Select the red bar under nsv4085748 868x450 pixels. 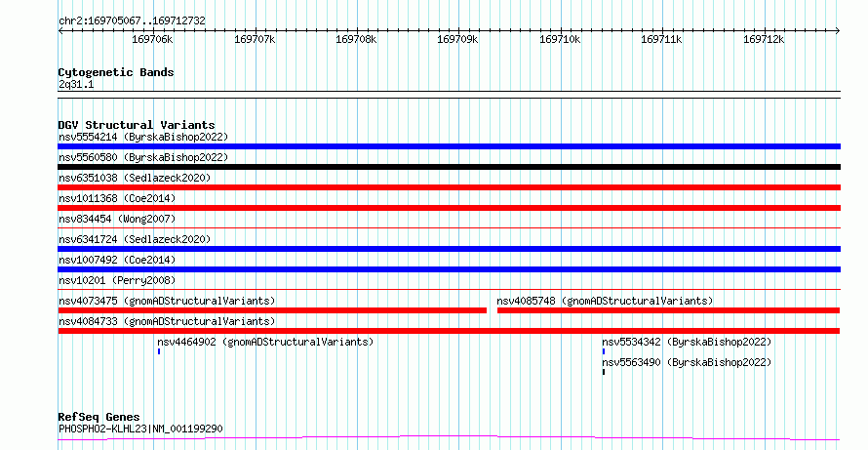(669, 310)
